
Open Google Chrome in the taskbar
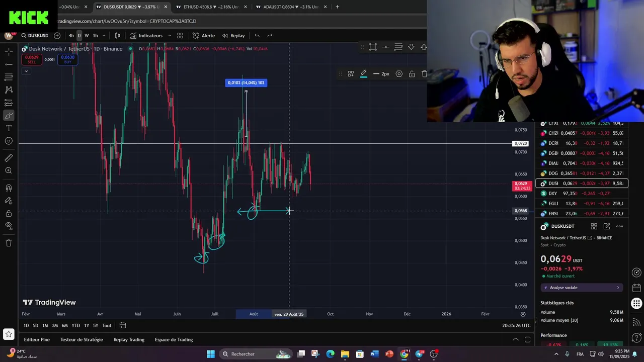click(404, 354)
